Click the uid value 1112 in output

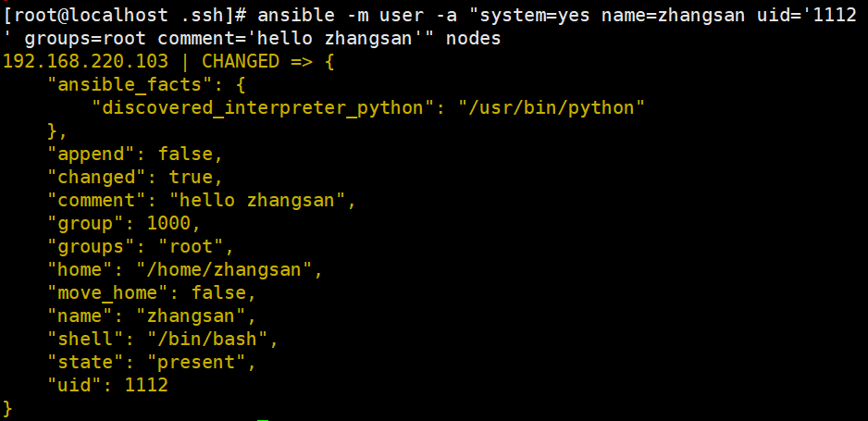click(147, 385)
